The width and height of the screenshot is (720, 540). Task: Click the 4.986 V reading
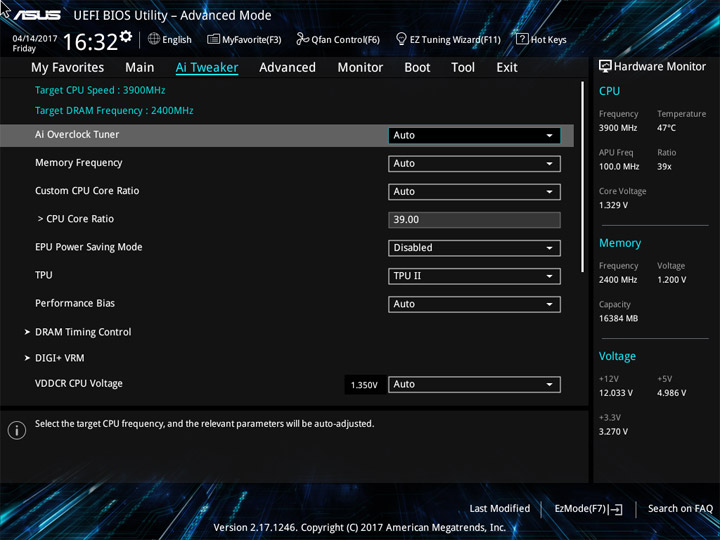coord(671,393)
